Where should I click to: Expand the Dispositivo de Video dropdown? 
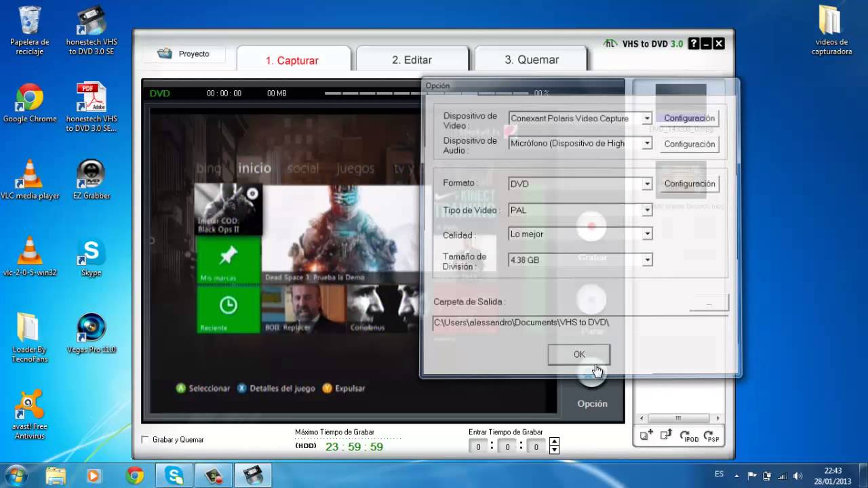(647, 119)
